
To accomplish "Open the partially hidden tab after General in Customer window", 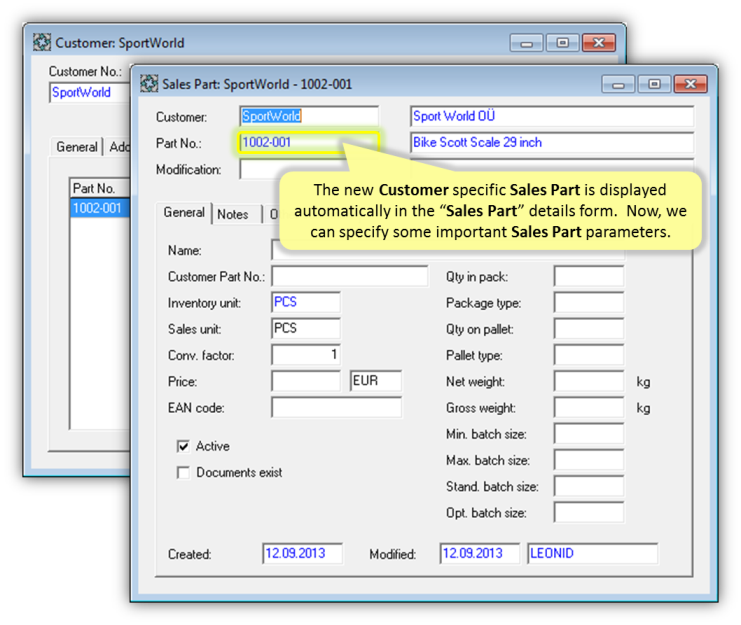I will click(118, 147).
